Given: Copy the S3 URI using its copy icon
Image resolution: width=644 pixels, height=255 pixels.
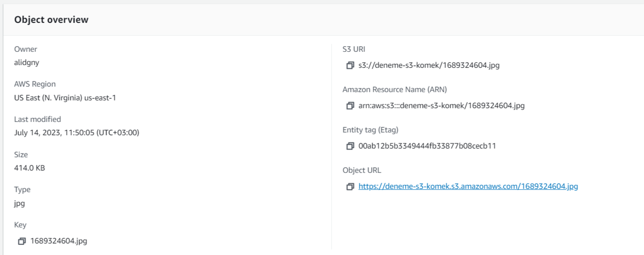Looking at the screenshot, I should [350, 65].
